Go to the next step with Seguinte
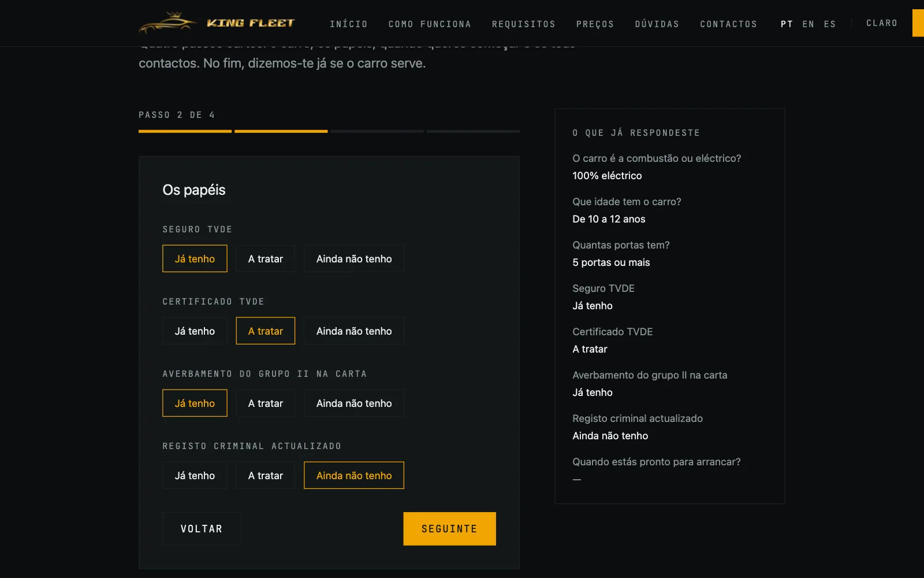Viewport: 924px width, 578px height. click(449, 529)
